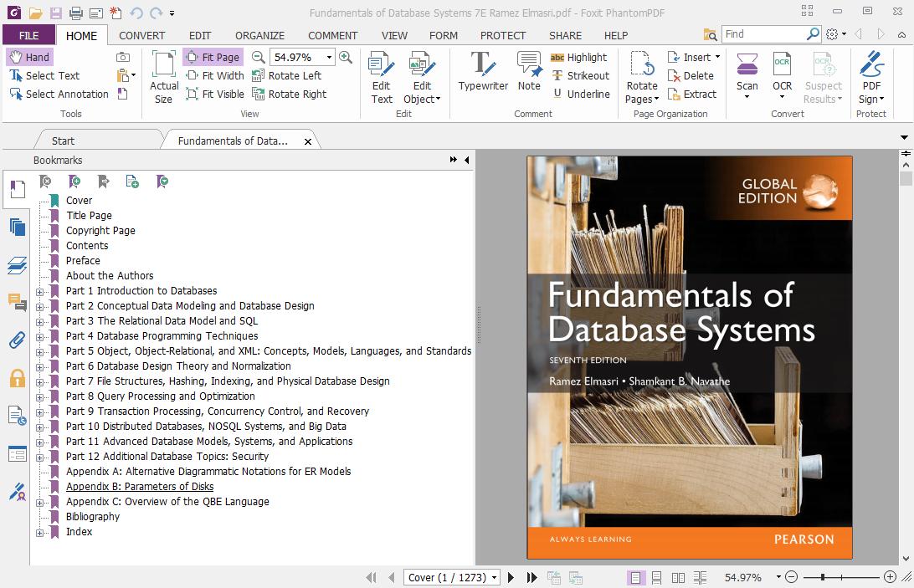Screen dimensions: 914x588
Task: Click Delete pages button
Action: point(691,76)
